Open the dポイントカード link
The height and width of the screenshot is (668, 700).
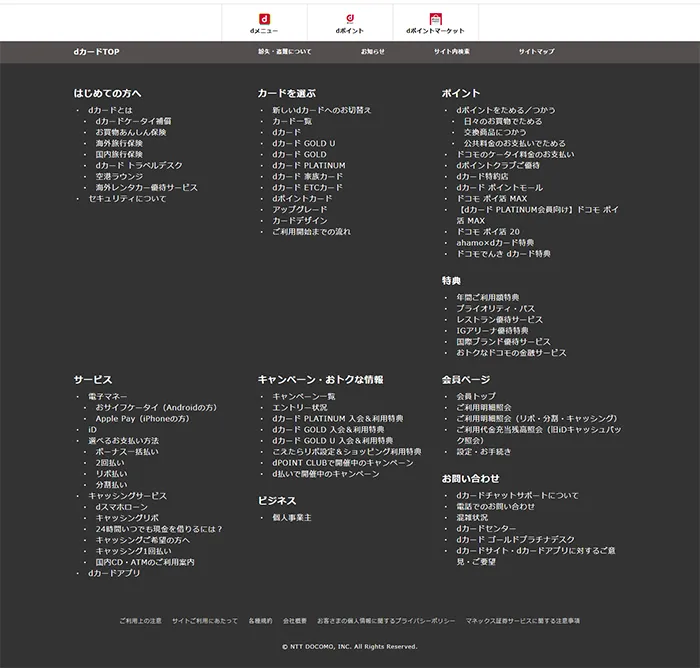[302, 198]
